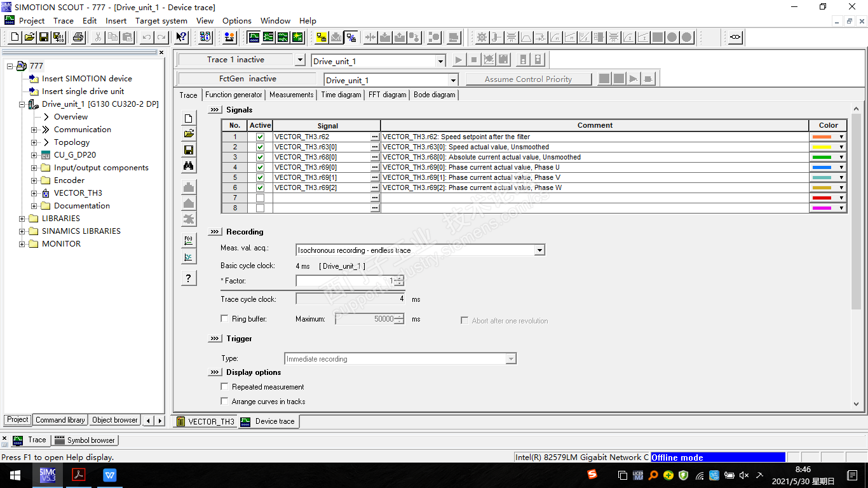
Task: Click the Connect to target system icon
Action: (322, 37)
